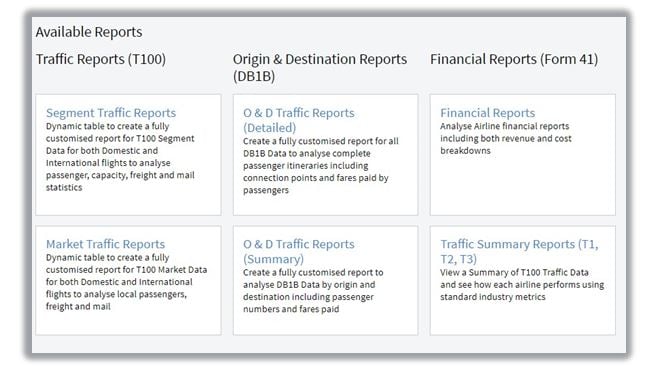
Task: Open the Financial Reports link
Action: [x=487, y=113]
